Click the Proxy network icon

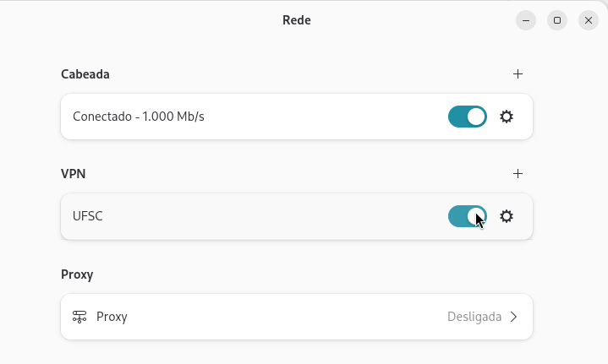click(79, 317)
